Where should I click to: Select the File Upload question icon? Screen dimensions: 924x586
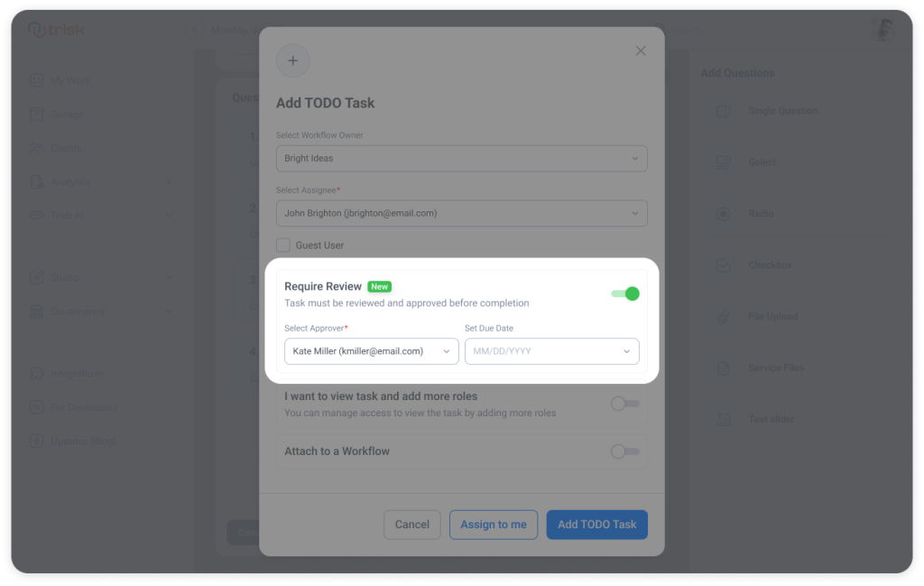point(723,316)
